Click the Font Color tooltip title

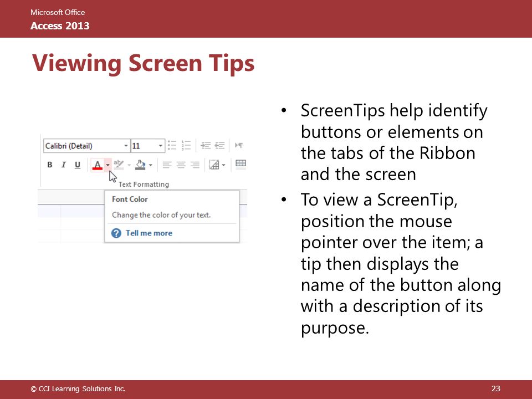130,199
